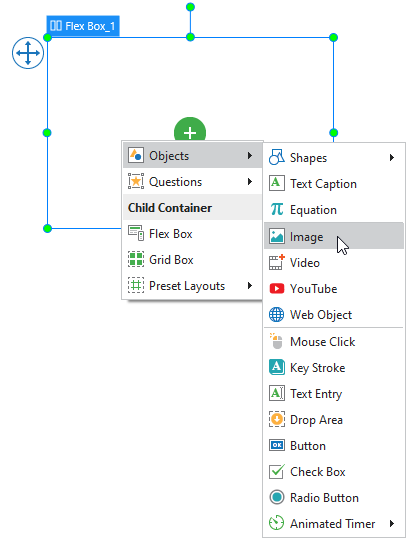Select the Video film icon
The image size is (406, 538).
pyautogui.click(x=277, y=262)
